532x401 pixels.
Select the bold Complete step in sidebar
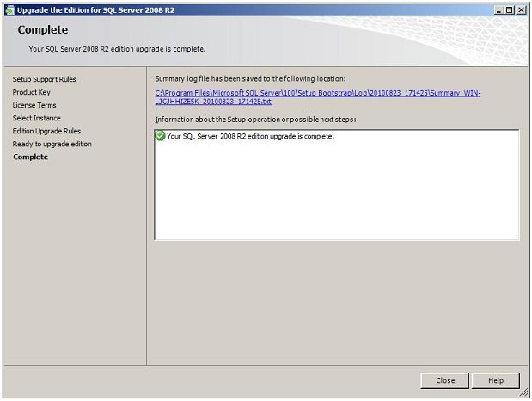pos(31,157)
